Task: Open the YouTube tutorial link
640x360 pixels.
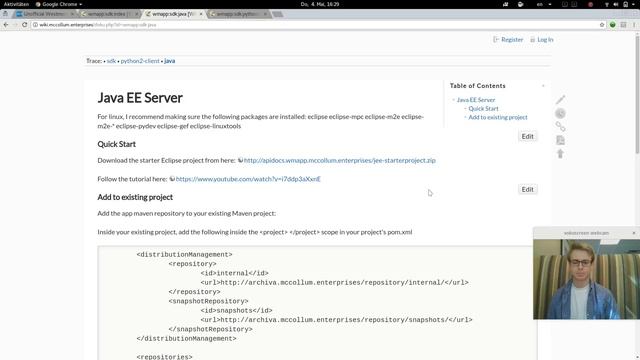Action: (x=248, y=179)
